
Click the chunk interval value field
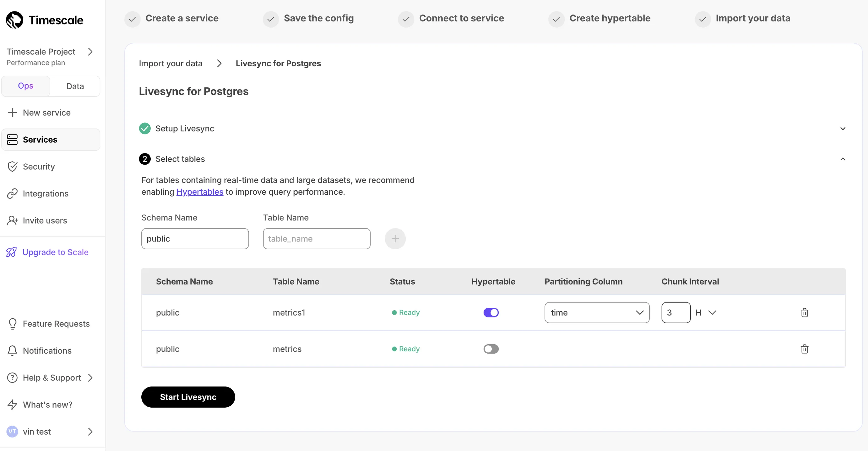coord(675,312)
